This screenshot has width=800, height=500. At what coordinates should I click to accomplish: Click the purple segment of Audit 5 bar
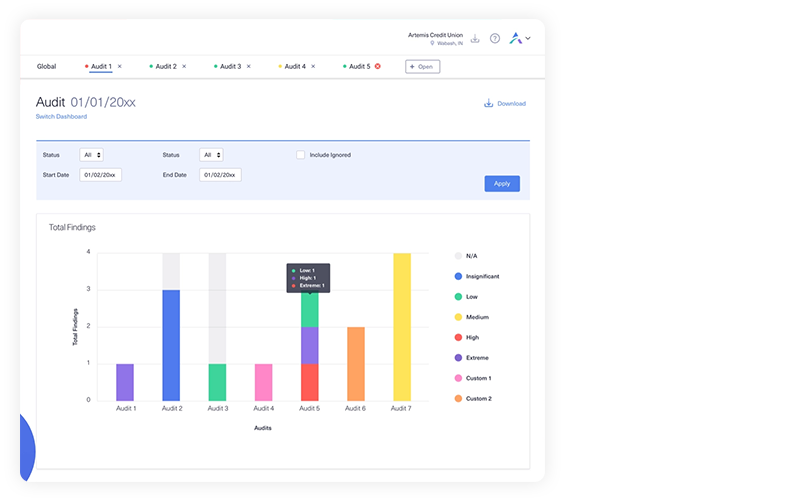[310, 345]
